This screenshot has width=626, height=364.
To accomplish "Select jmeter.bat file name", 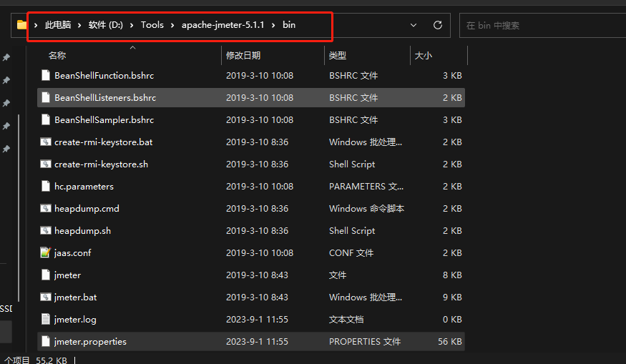I will [x=75, y=297].
